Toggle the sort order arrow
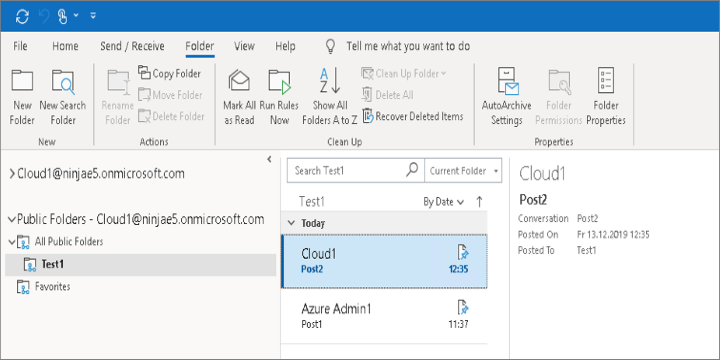 click(479, 202)
